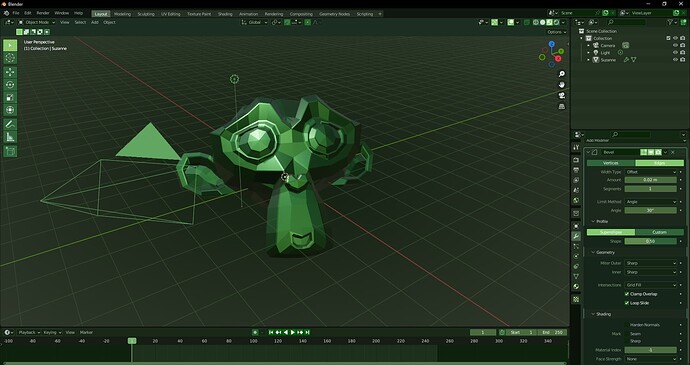The height and width of the screenshot is (365, 690).
Task: Toggle the camera view icon
Action: click(562, 96)
